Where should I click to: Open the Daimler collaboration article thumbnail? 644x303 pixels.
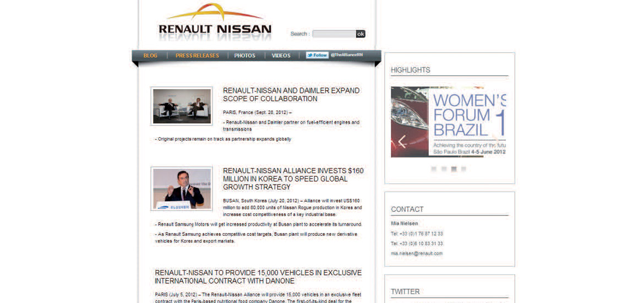[182, 106]
